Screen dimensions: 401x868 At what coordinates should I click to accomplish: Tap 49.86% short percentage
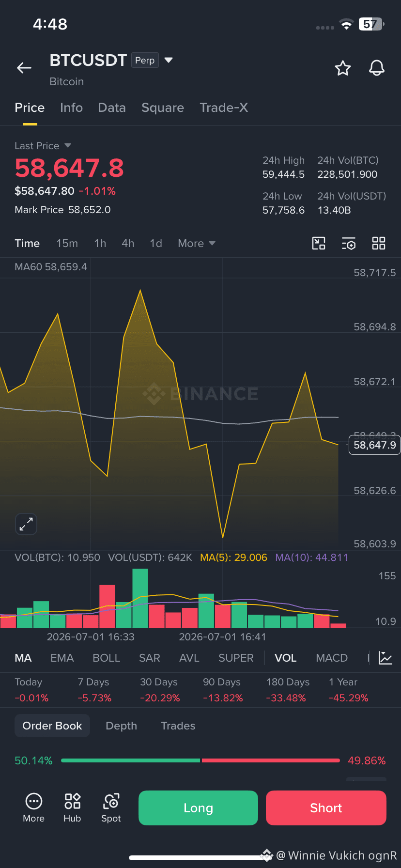click(367, 760)
